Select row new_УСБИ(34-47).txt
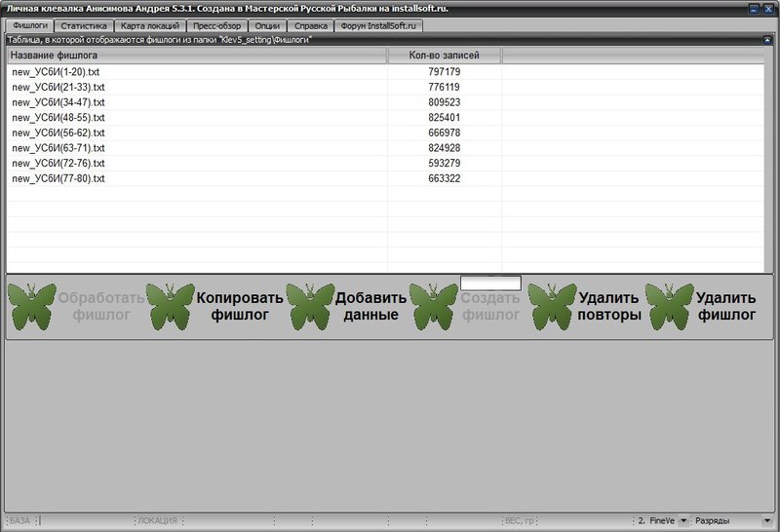 pyautogui.click(x=385, y=102)
